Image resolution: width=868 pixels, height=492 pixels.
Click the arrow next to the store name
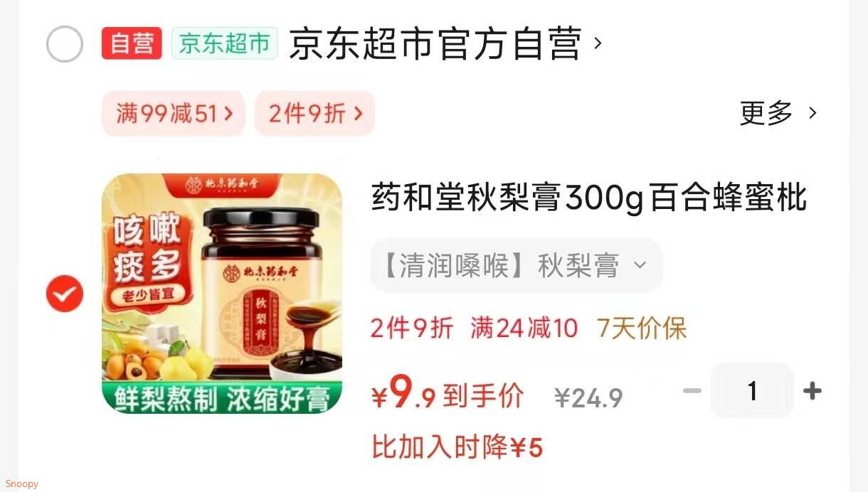coord(598,43)
